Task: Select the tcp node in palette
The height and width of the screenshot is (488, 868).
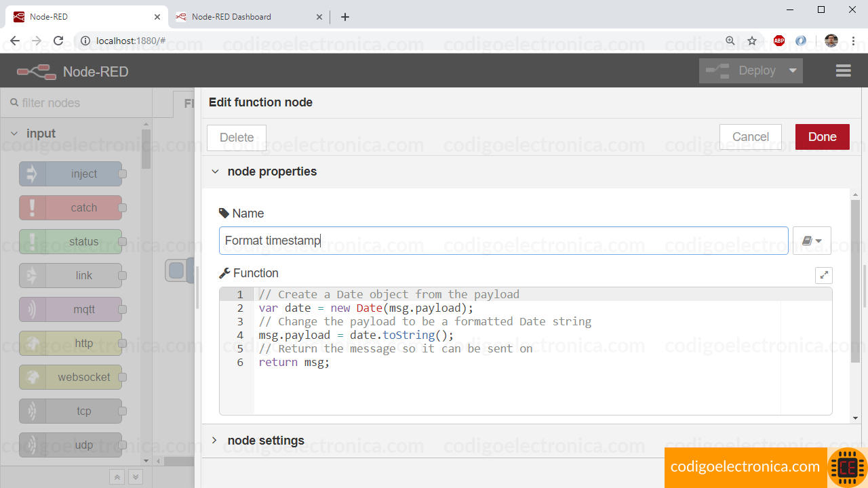Action: point(71,411)
